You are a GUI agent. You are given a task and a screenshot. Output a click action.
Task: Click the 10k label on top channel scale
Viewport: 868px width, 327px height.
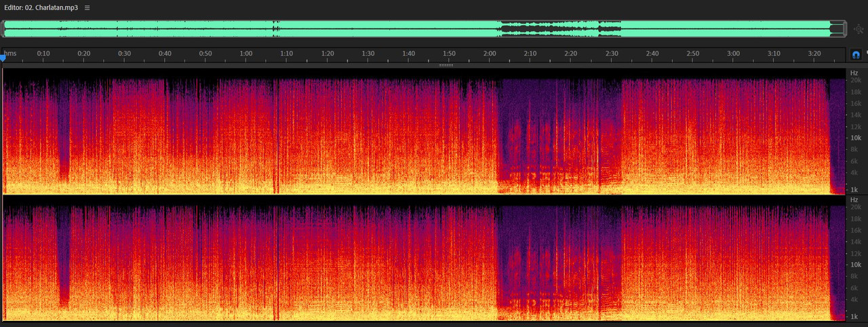856,138
